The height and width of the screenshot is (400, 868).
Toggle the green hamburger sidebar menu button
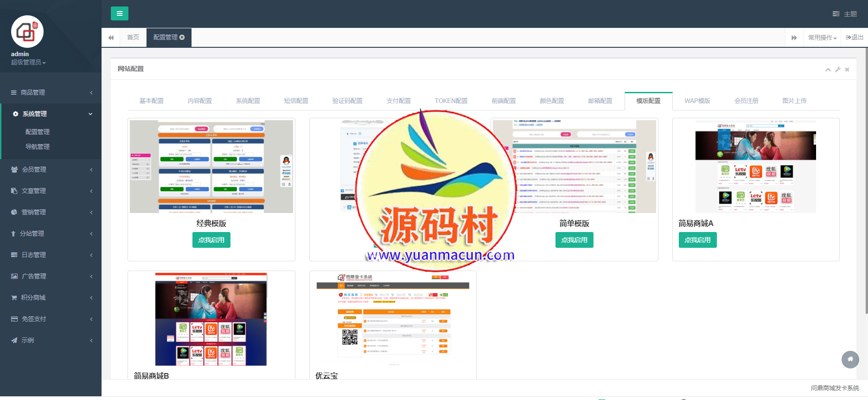click(x=119, y=13)
